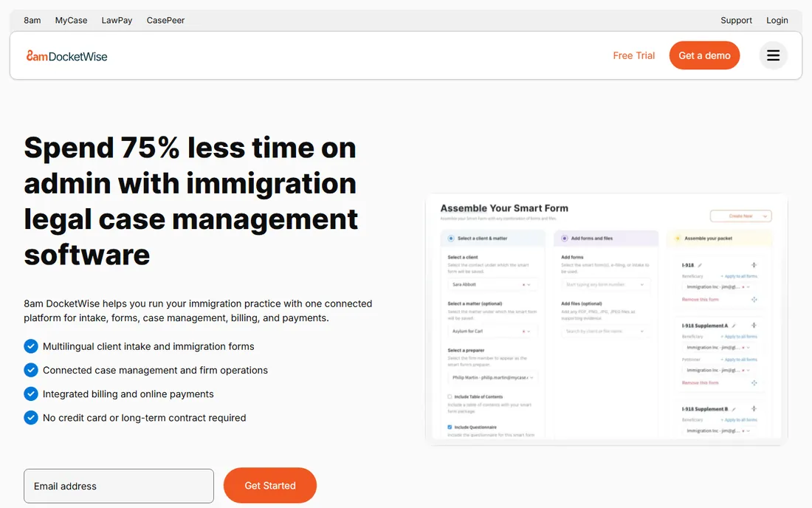Viewport: 812px width, 508px height.
Task: Click 'No credit card or long-term contract required' text
Action: pyautogui.click(x=144, y=418)
